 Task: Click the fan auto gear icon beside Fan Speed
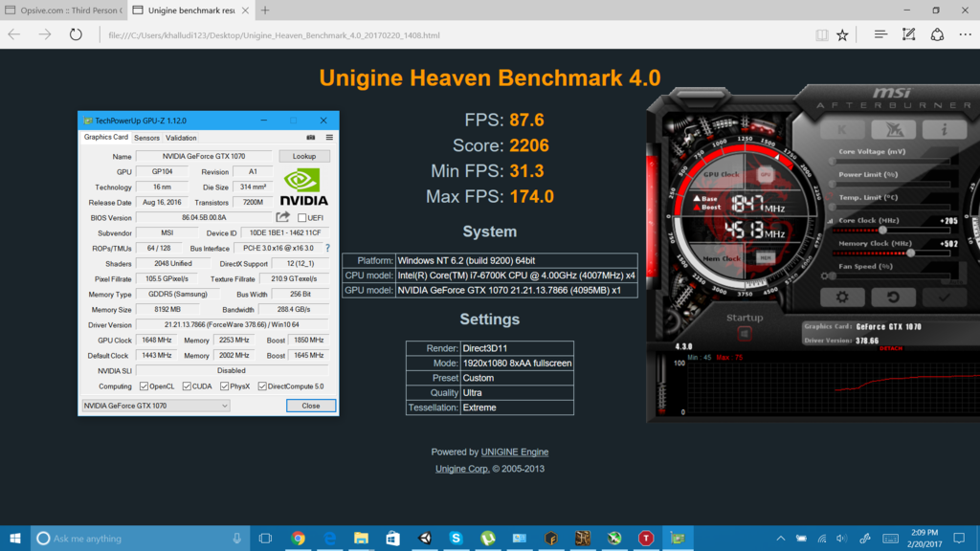click(x=825, y=275)
